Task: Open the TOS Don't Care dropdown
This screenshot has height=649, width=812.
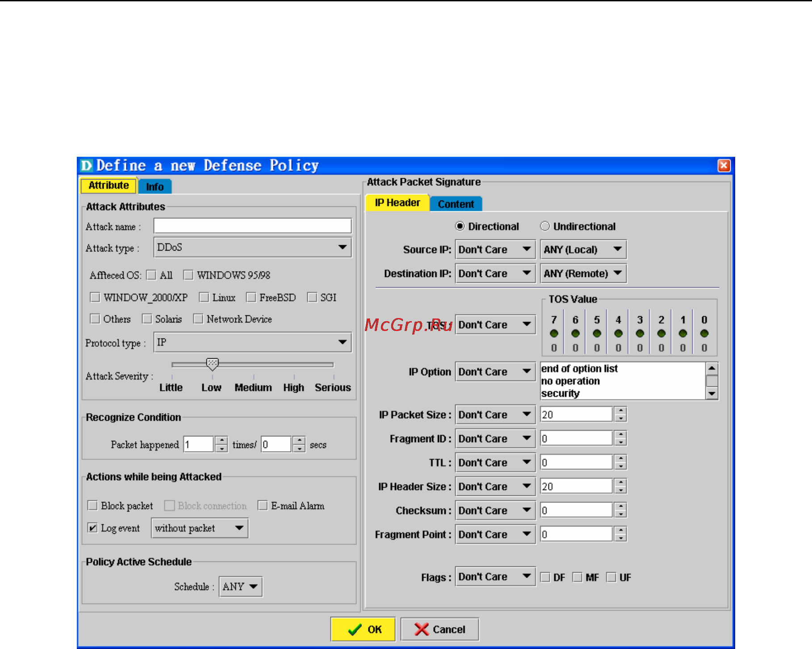Action: tap(495, 325)
